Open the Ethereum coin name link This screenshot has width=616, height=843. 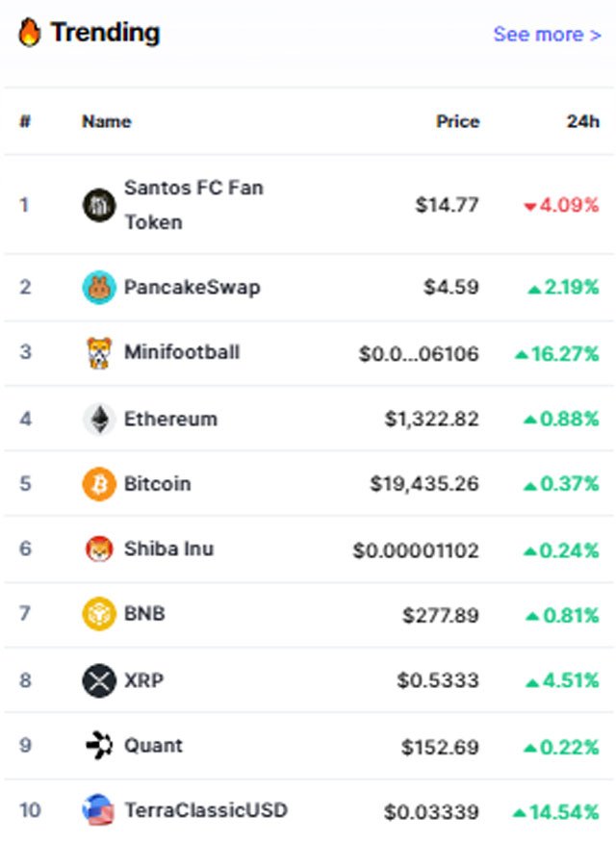point(170,419)
